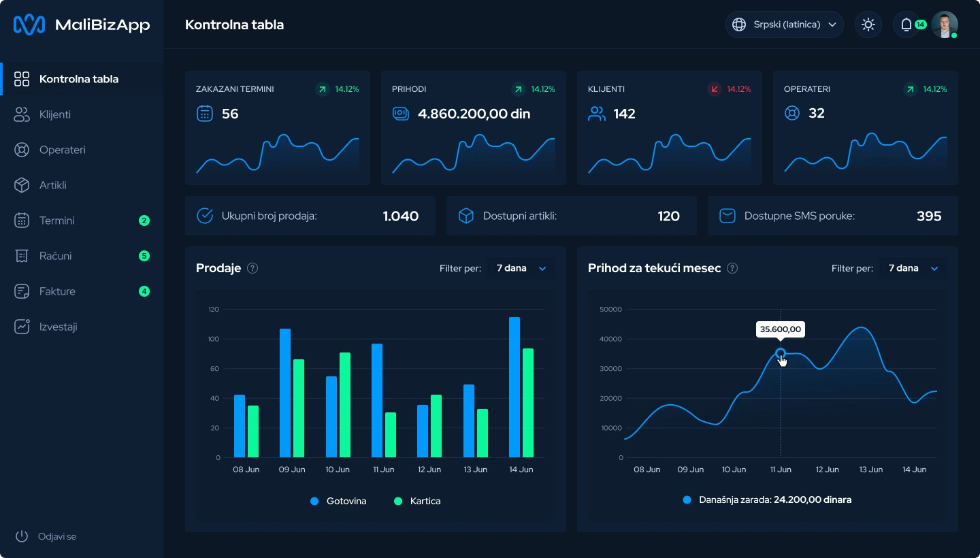
Task: Toggle Gotovina legend series in chart
Action: pos(338,501)
